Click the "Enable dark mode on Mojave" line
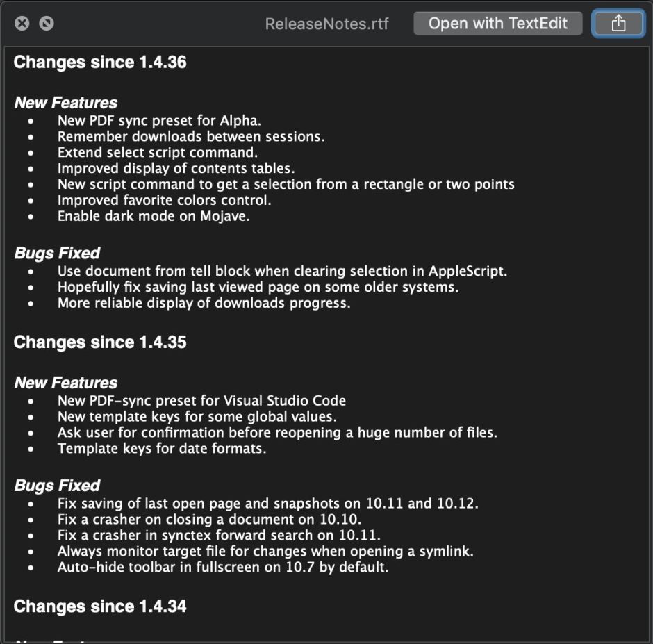Viewport: 653px width, 644px height. tap(154, 216)
